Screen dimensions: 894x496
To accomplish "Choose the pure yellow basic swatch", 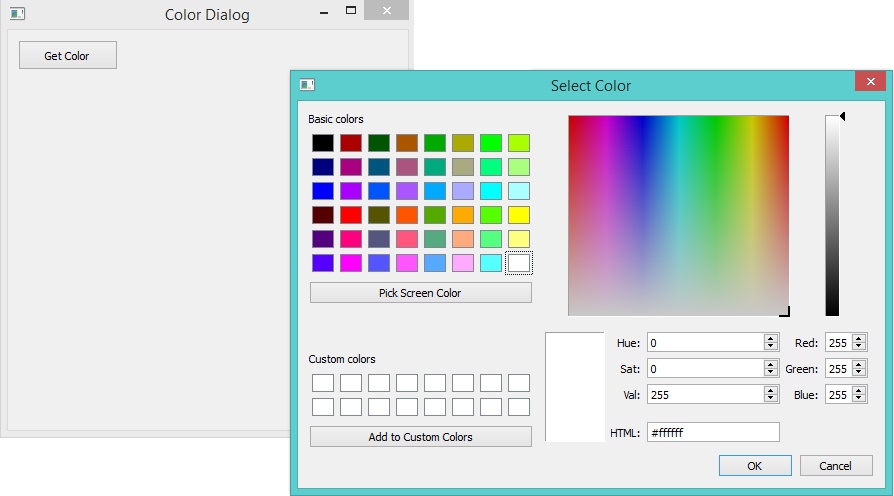I will point(518,215).
